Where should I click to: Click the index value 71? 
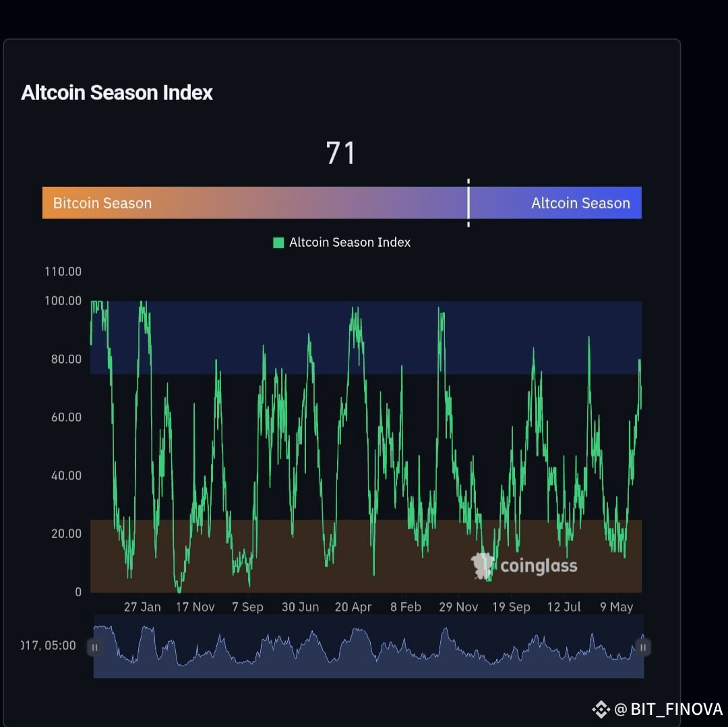(340, 153)
